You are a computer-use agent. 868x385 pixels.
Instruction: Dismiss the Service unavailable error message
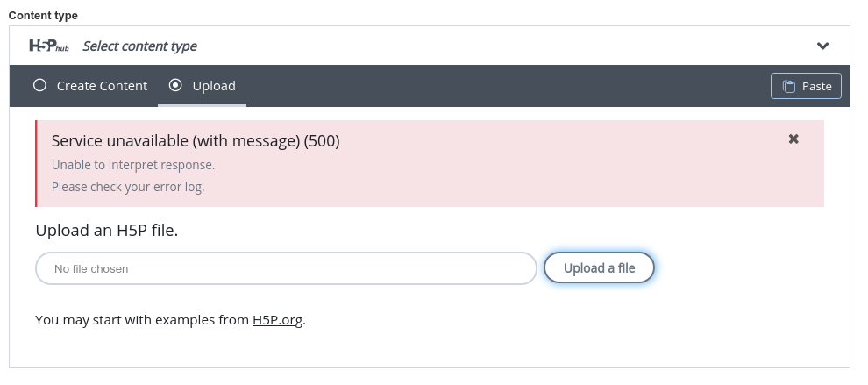pos(793,139)
